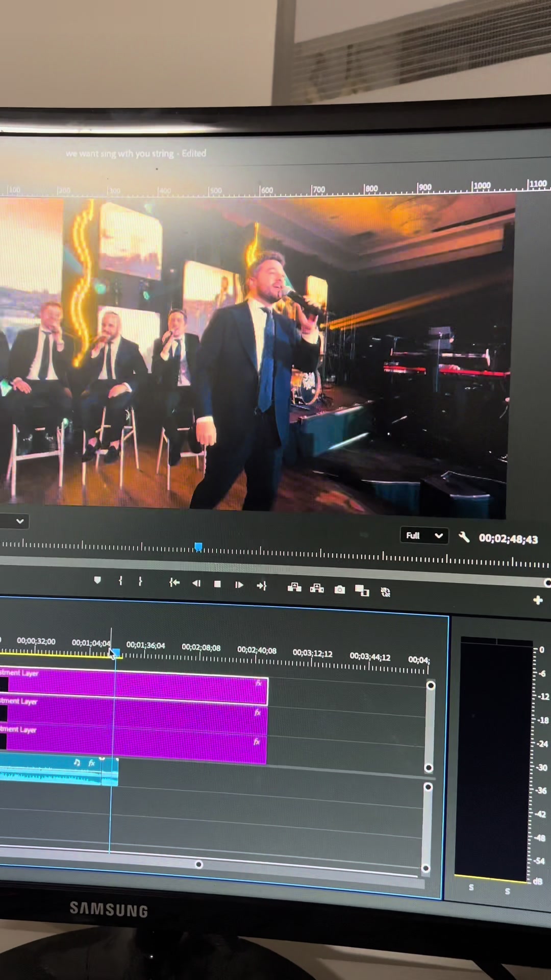Click the 00;02;48;43 duration timecode

coord(508,539)
